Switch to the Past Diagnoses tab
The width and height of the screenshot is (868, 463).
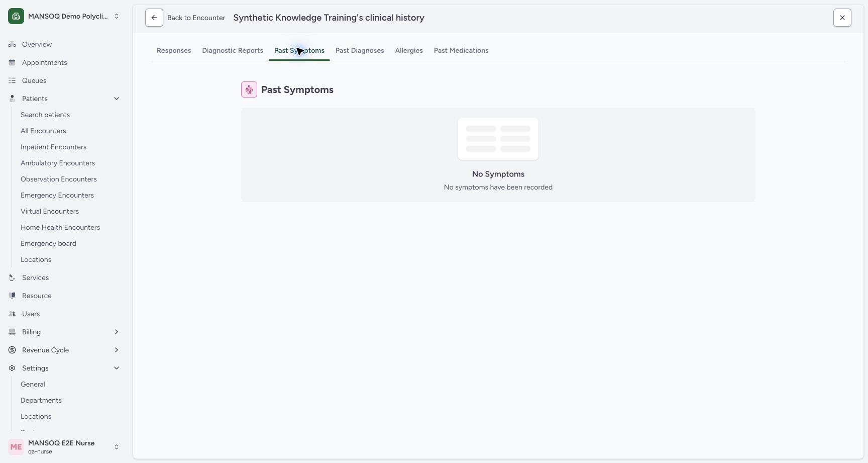(360, 50)
